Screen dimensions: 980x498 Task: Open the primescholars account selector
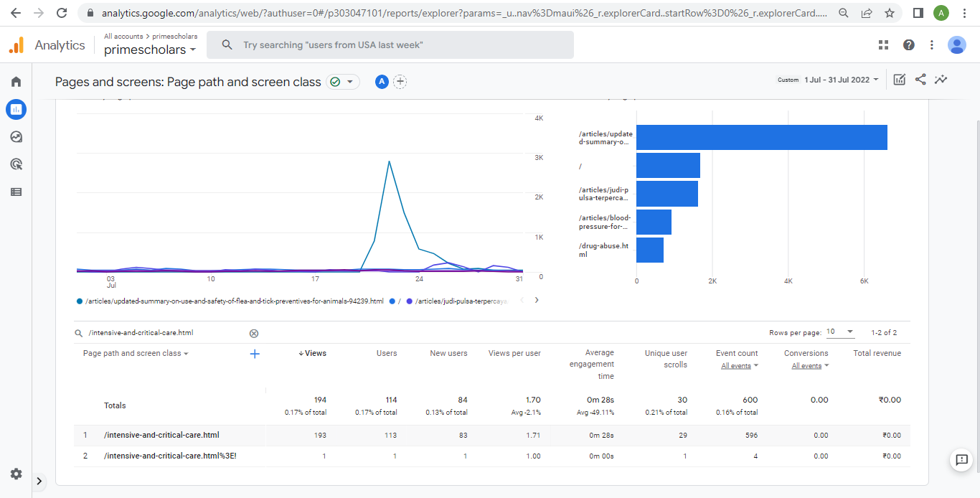(150, 50)
